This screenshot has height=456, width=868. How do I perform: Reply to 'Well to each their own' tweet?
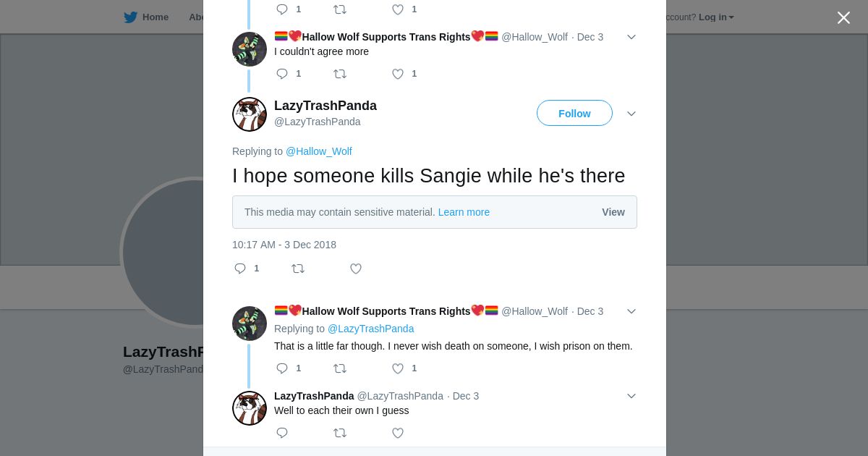tap(282, 433)
